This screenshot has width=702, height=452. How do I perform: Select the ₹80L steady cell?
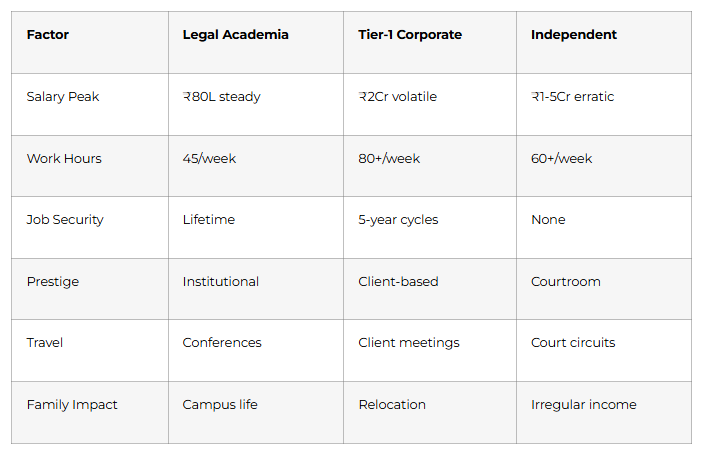(x=221, y=97)
